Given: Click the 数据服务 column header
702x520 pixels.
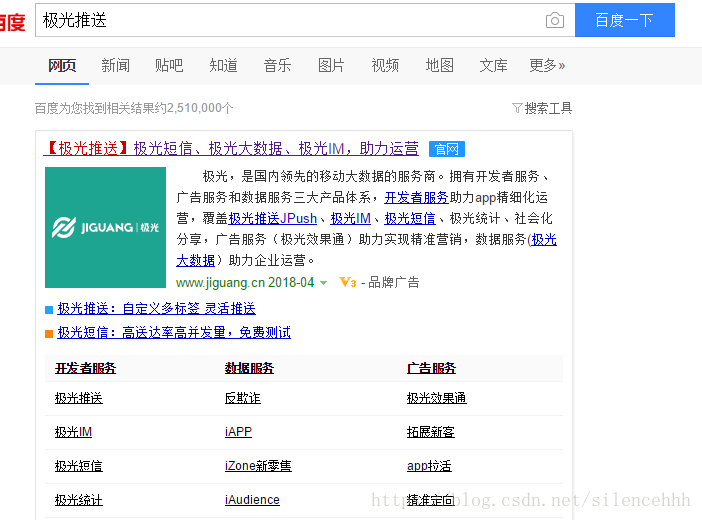Looking at the screenshot, I should (249, 368).
